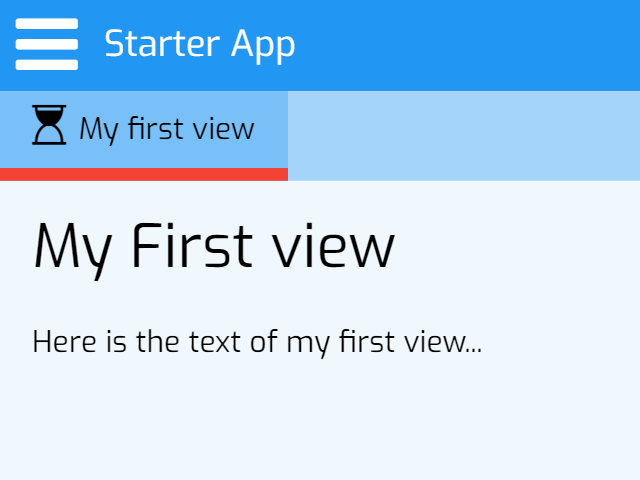Viewport: 640px width, 480px height.
Task: Click the "Starter App" title text
Action: 200,44
